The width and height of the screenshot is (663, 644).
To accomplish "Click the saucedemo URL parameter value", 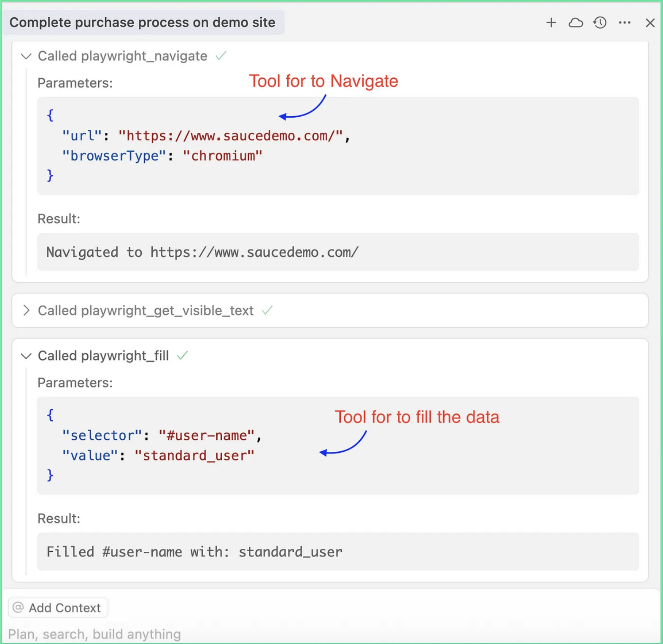I will (230, 136).
